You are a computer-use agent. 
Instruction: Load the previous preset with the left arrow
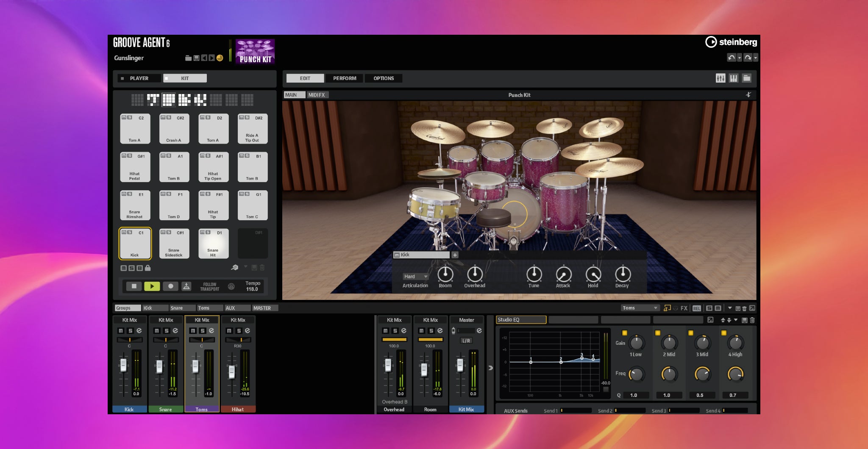tap(204, 58)
